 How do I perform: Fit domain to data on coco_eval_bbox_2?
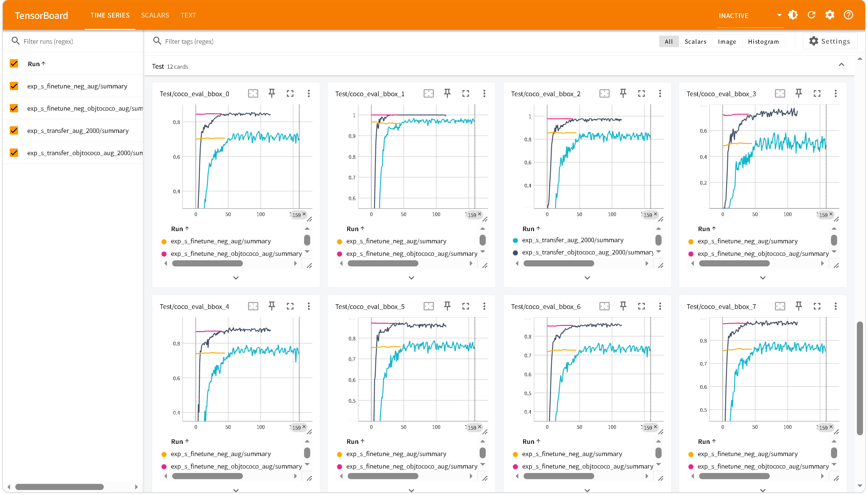pyautogui.click(x=604, y=93)
